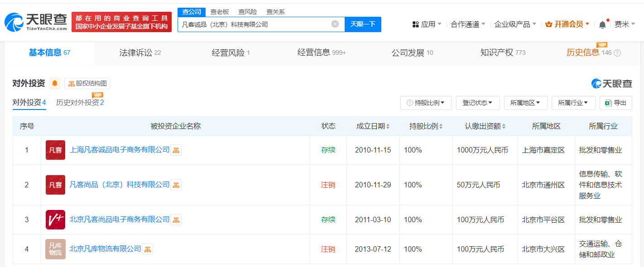Open the equity chart icon for 上海凡客诚品电子商务有限公司
644x267 pixels.
pos(176,150)
